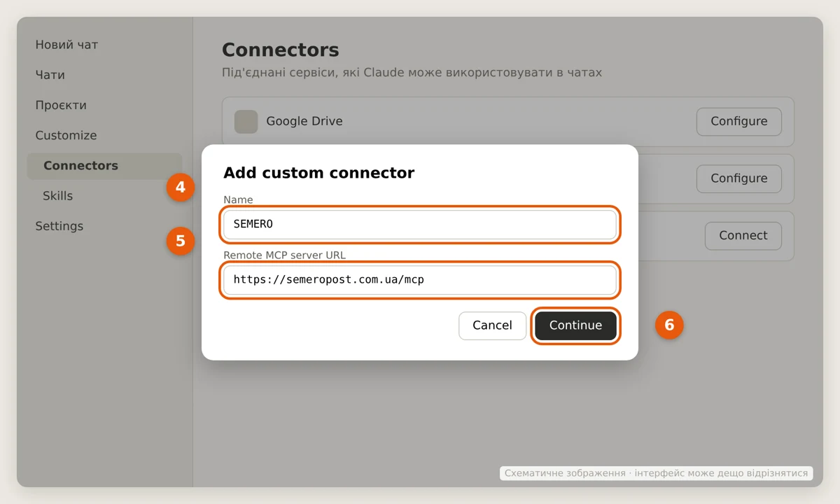Click Configure button in the second connector row
Screen dimensions: 840x504
(738, 178)
